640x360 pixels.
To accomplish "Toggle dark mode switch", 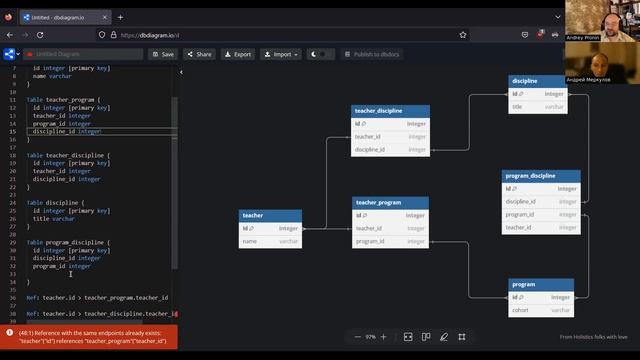I will [x=320, y=54].
